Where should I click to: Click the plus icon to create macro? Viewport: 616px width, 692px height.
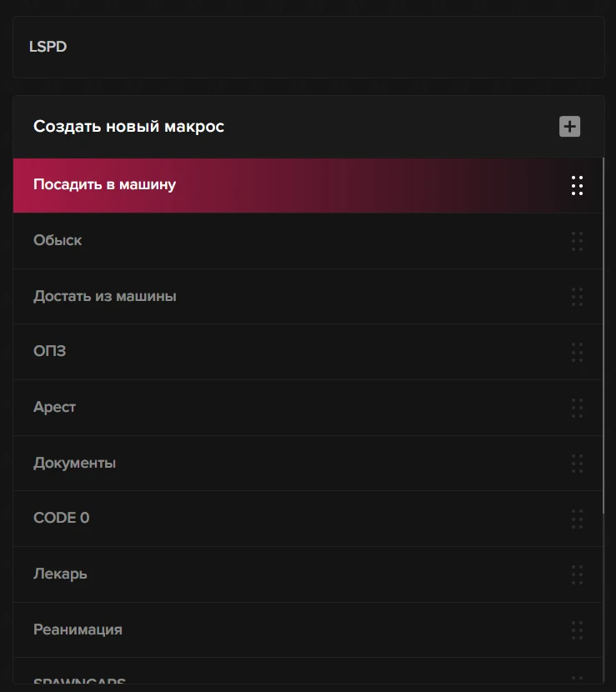pyautogui.click(x=569, y=127)
